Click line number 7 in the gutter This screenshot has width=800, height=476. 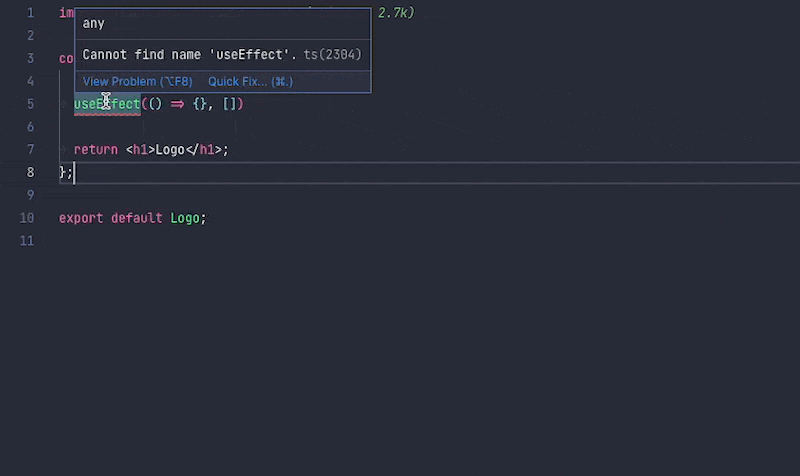pos(31,149)
